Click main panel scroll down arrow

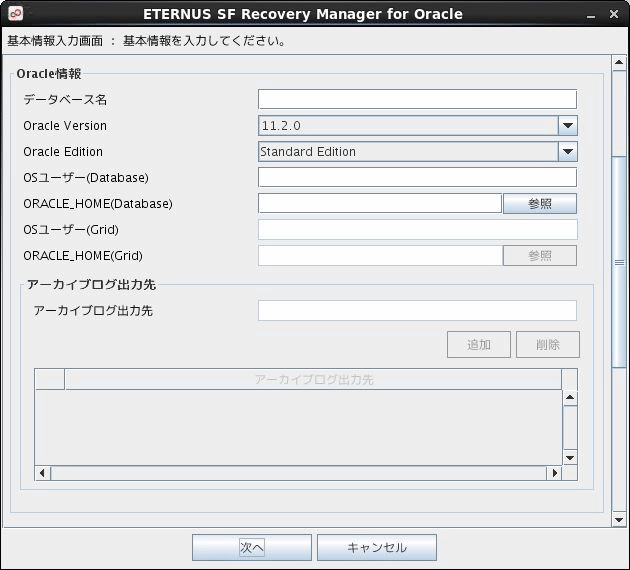(619, 519)
